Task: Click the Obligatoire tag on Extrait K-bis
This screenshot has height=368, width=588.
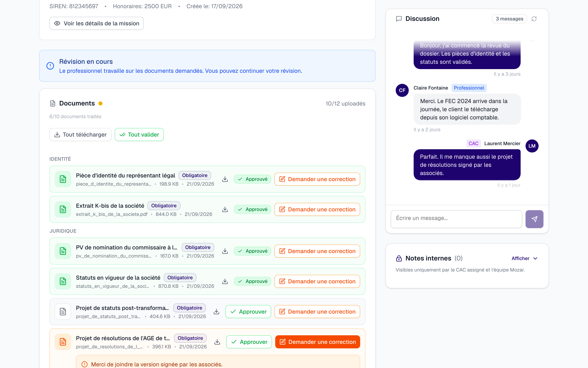Action: [164, 206]
